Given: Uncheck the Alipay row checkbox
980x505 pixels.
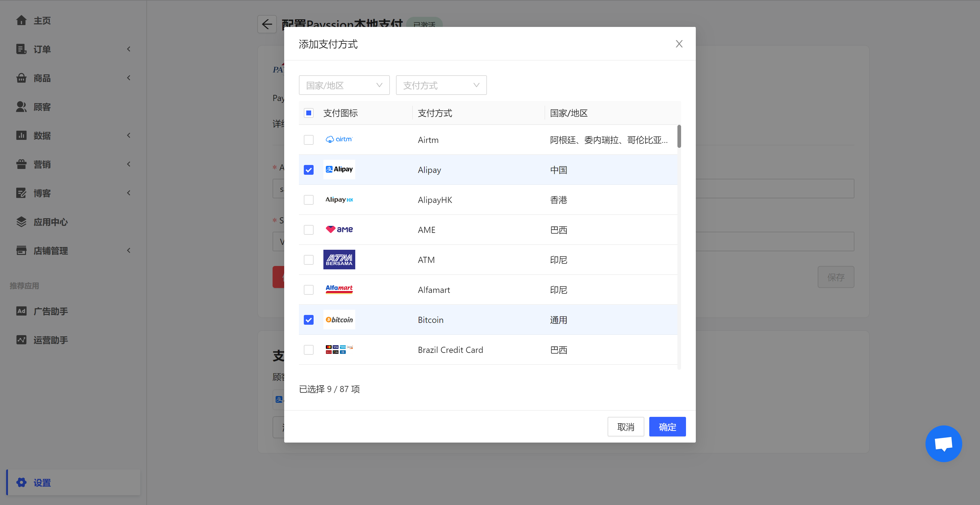Looking at the screenshot, I should 308,170.
